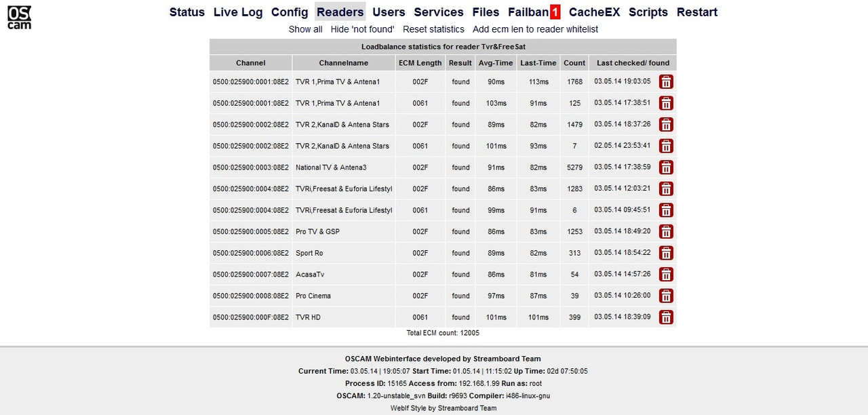Image resolution: width=868 pixels, height=415 pixels.
Task: Open the Files page
Action: point(486,12)
